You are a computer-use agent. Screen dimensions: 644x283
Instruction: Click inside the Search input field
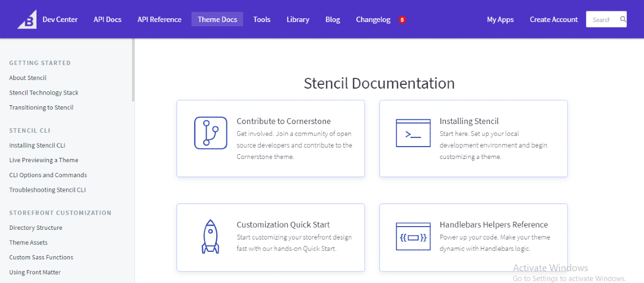601,19
